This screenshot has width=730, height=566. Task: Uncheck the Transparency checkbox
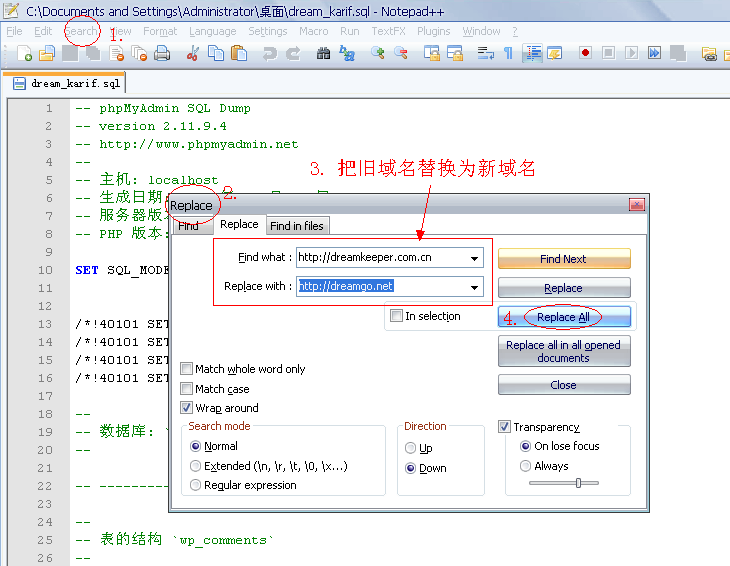(504, 426)
